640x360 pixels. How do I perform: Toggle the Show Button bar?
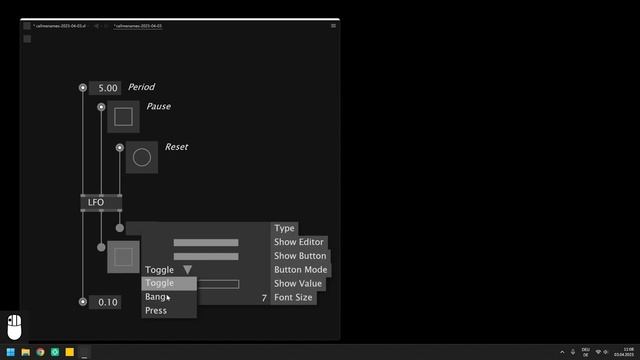206,256
